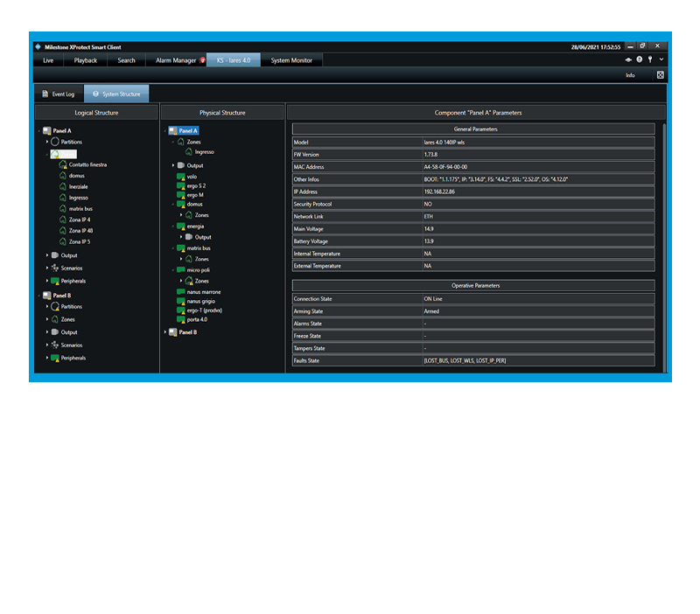Click Panel B device icon in Physical Structure
The width and height of the screenshot is (700, 614).
tap(172, 332)
